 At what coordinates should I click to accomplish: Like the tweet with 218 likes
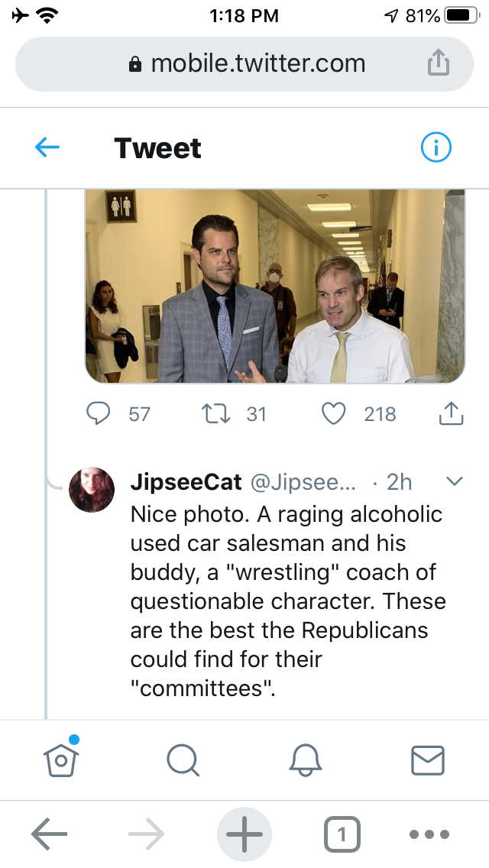coord(334,414)
